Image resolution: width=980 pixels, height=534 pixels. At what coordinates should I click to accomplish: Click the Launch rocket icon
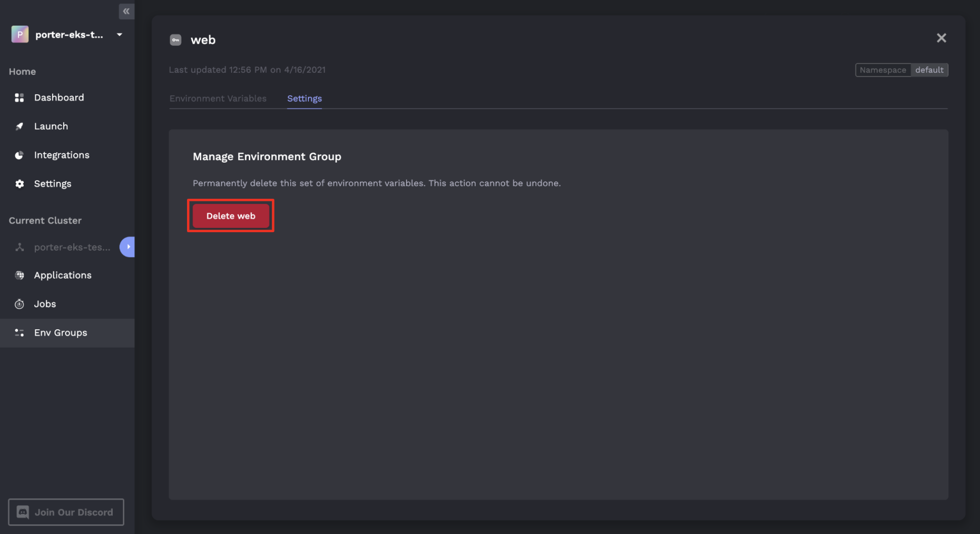(x=19, y=126)
